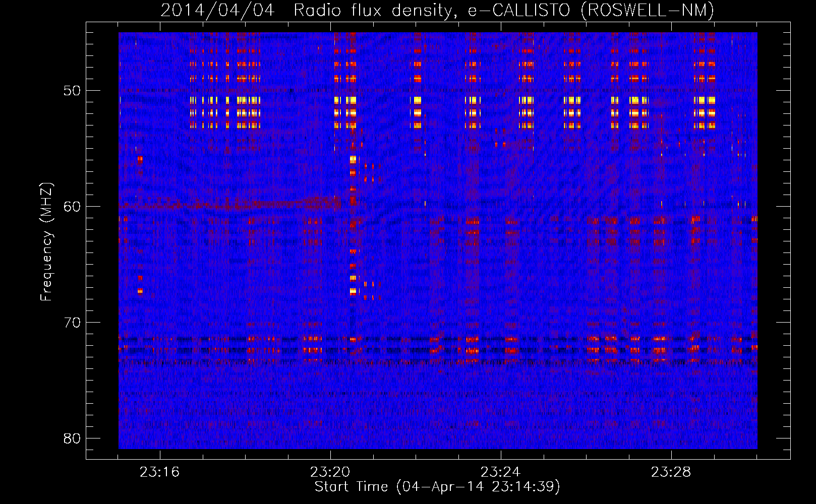Click the 80 frequency tick label
The width and height of the screenshot is (816, 504).
coord(73,438)
